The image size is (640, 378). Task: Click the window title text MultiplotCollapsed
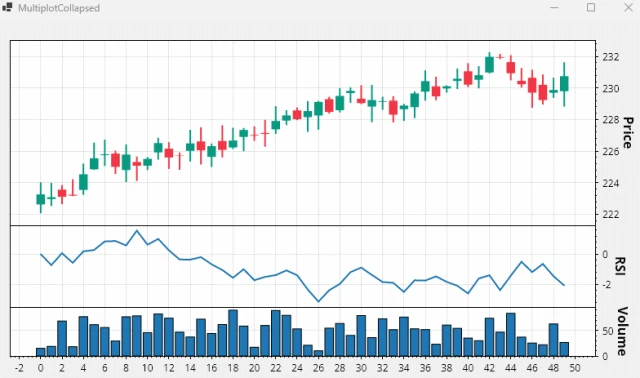pyautogui.click(x=59, y=8)
